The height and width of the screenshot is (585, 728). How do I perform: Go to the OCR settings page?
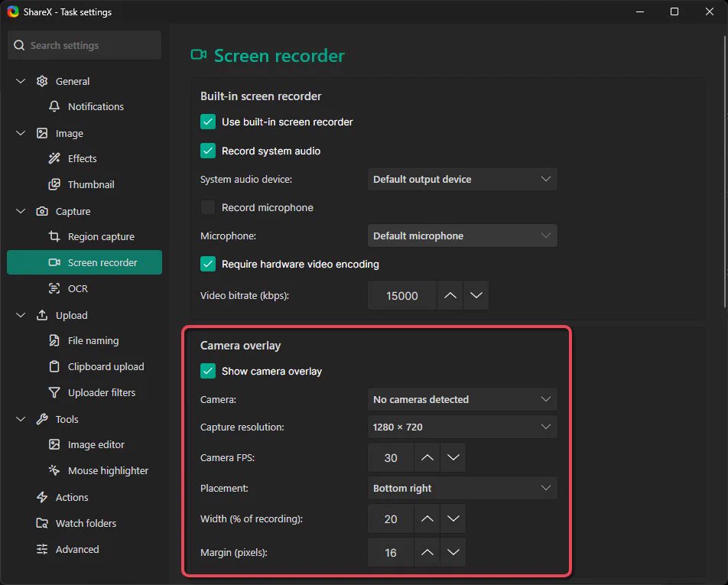click(x=84, y=288)
